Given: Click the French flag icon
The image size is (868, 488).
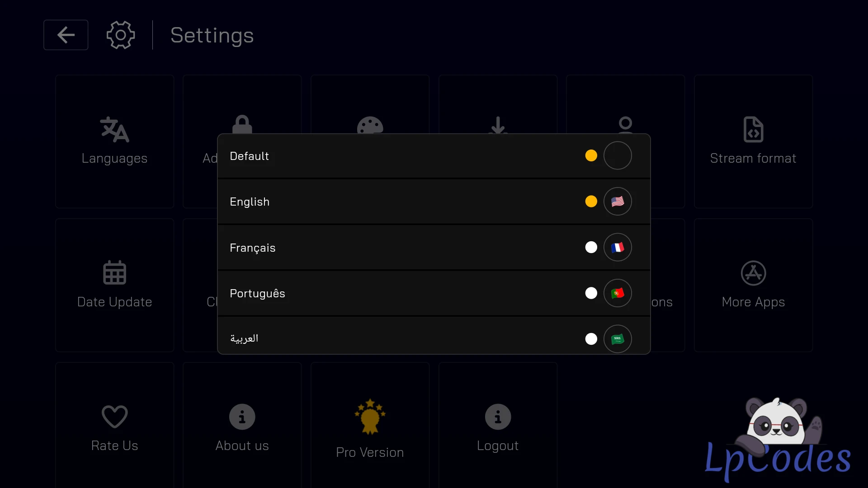Looking at the screenshot, I should tap(618, 247).
